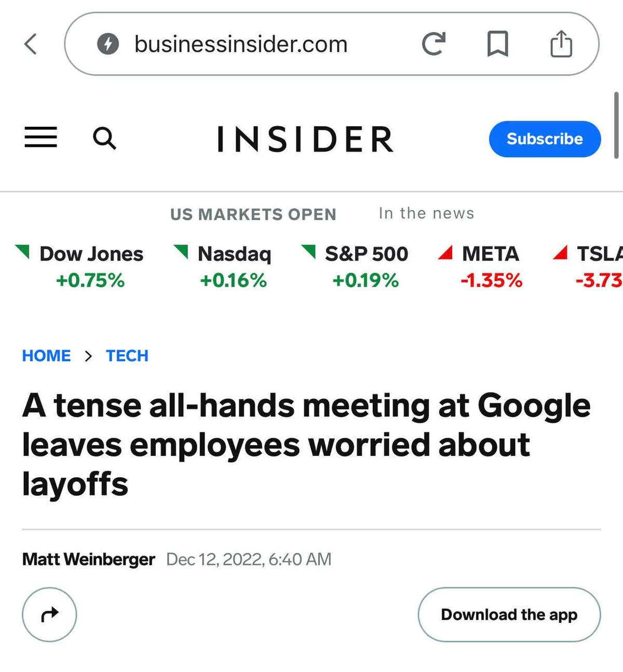Open the Nasdaq ticker
623x672 pixels.
click(234, 267)
